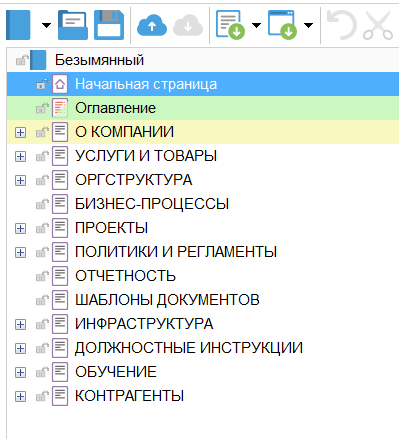Screen dimensions: 399x439
Task: Click page icon beside БИЗНЕС-ПРОЦЕССЫ
Action: coord(60,204)
